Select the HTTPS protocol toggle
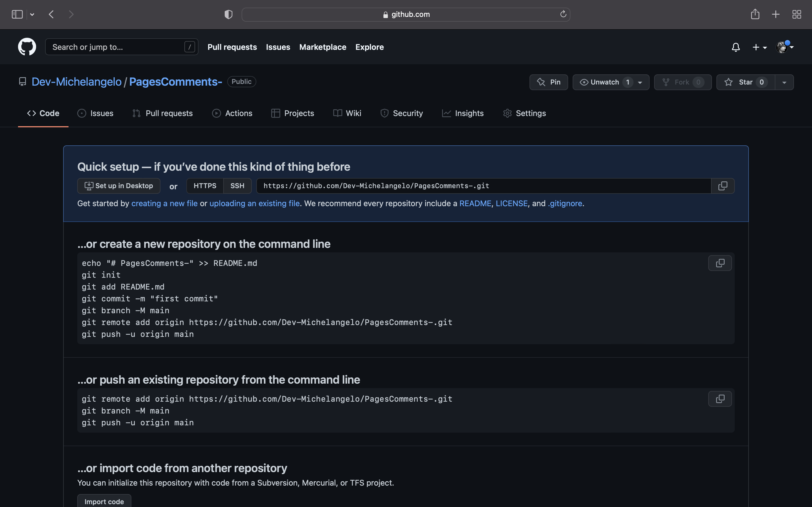Viewport: 812px width, 507px height. click(205, 186)
